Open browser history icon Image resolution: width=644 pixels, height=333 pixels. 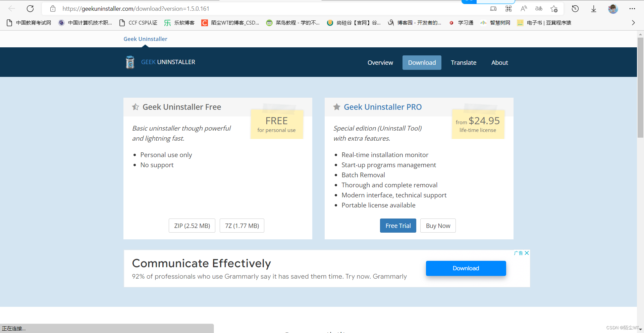click(575, 9)
